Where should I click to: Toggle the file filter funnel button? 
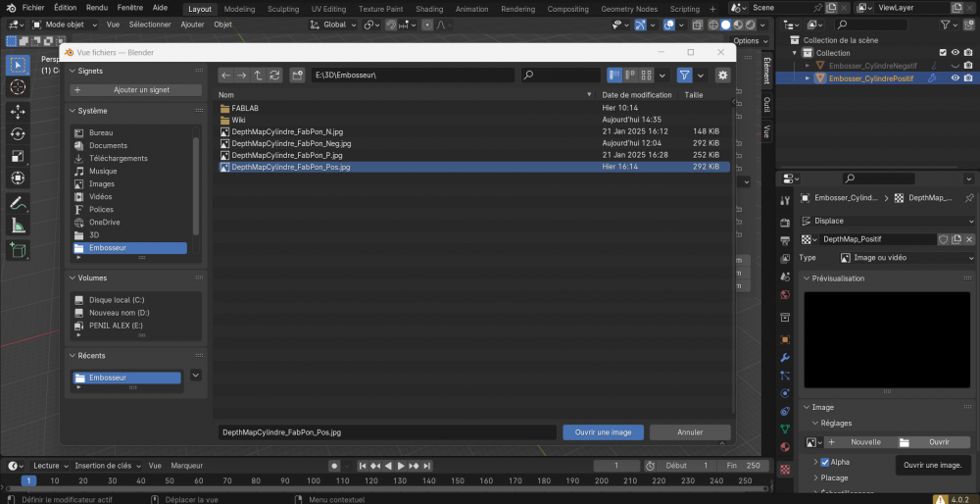(x=685, y=75)
